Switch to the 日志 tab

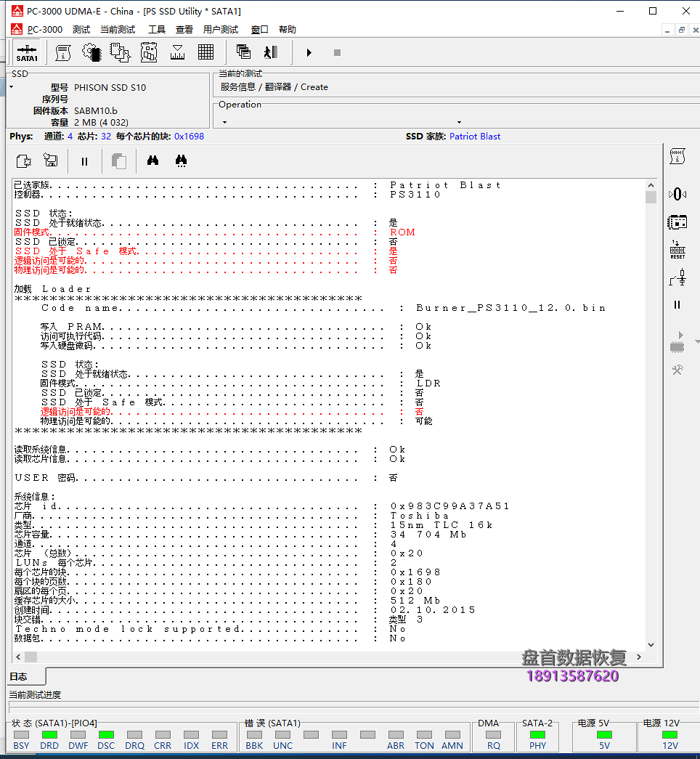27,677
